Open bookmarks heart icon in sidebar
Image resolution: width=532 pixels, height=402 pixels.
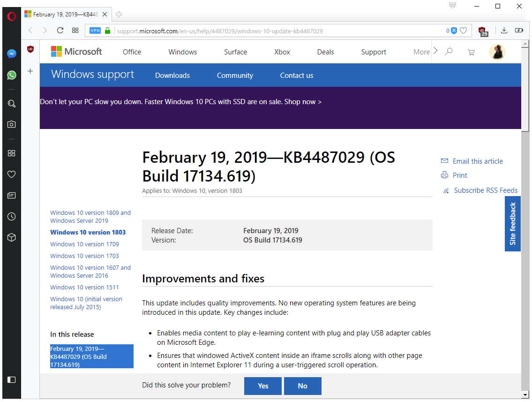click(12, 174)
